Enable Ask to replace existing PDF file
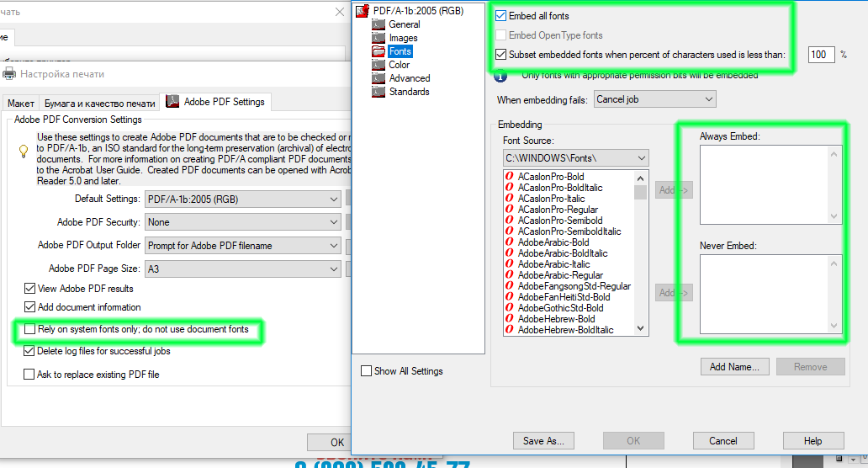The height and width of the screenshot is (468, 868). (29, 375)
